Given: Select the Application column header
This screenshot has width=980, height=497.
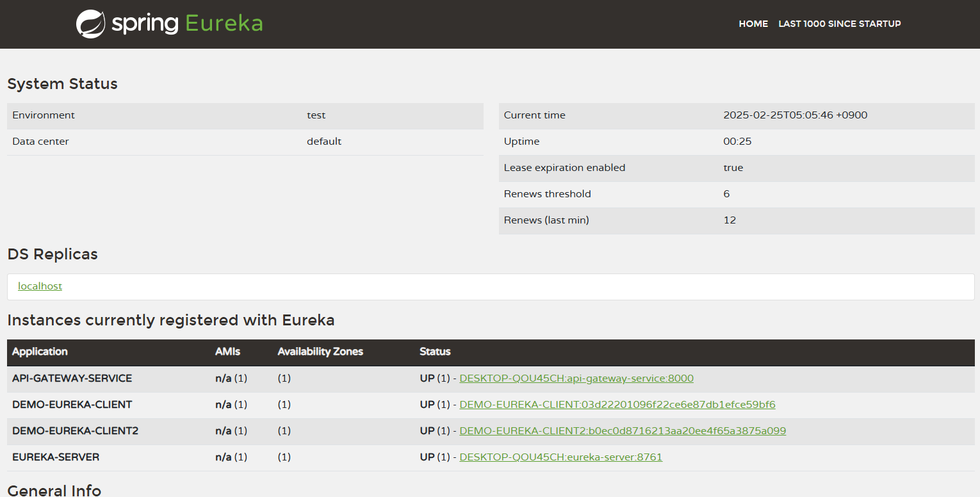Looking at the screenshot, I should [40, 352].
